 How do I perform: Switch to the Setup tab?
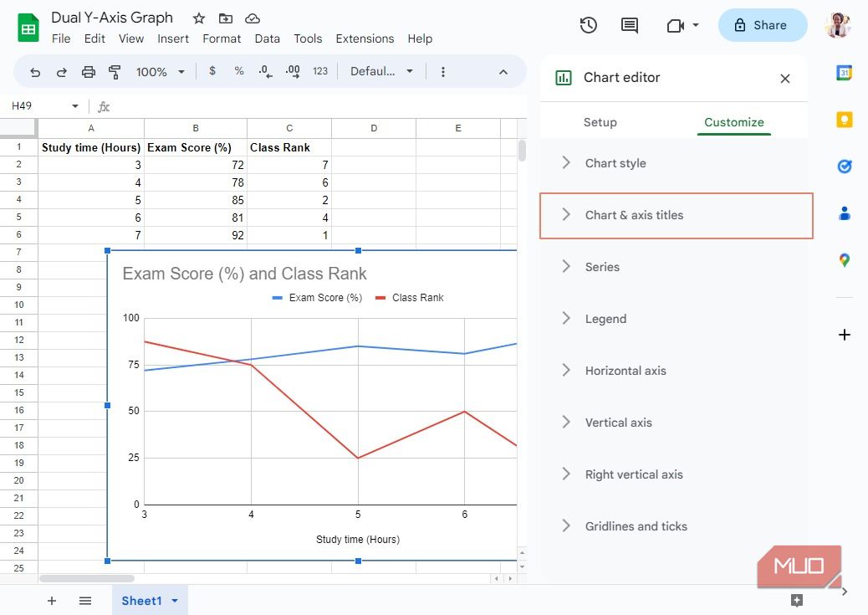600,122
